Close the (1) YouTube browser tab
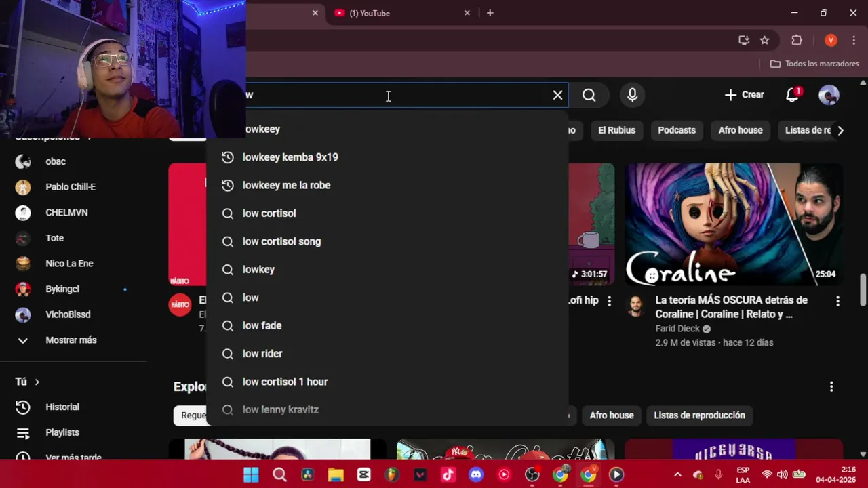Image resolution: width=868 pixels, height=488 pixels. (467, 13)
